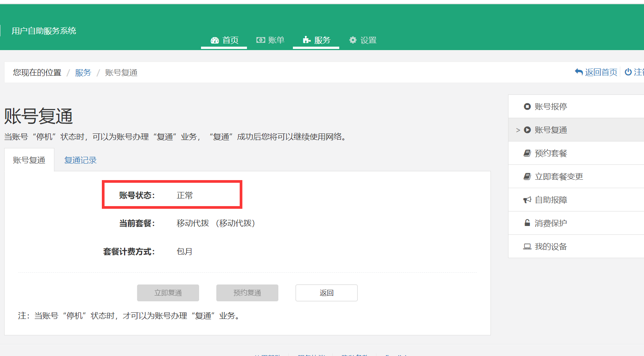
Task: Click the laptop icon for 我的设备
Action: pyautogui.click(x=527, y=247)
